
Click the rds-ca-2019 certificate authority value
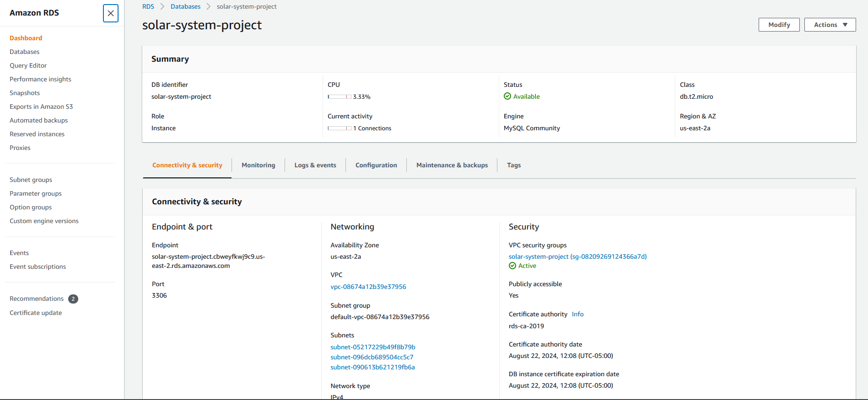[526, 326]
